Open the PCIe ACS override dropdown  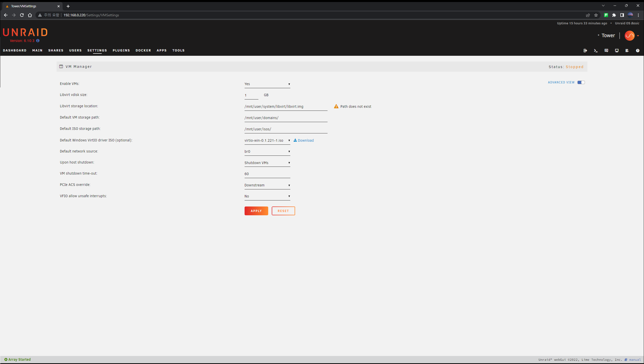point(267,185)
